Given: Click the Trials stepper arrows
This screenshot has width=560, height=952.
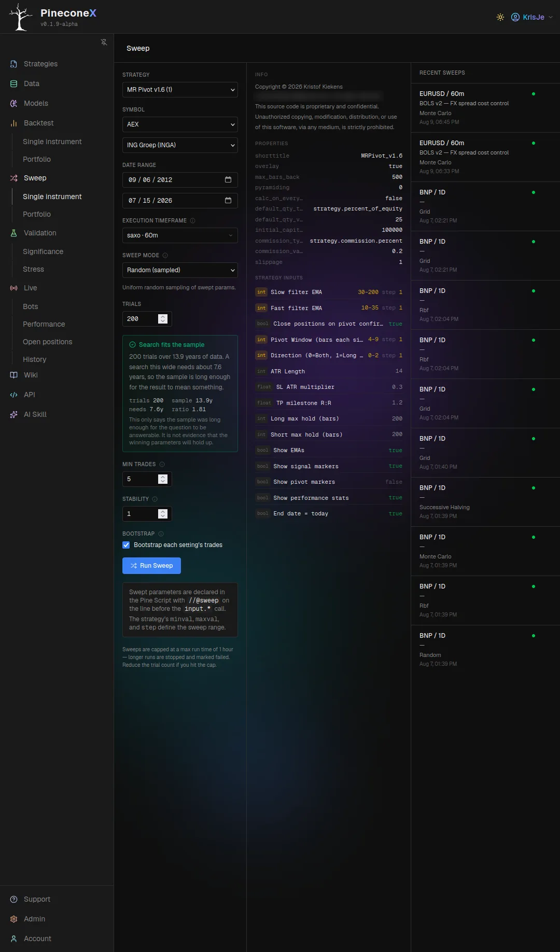Looking at the screenshot, I should (x=163, y=319).
